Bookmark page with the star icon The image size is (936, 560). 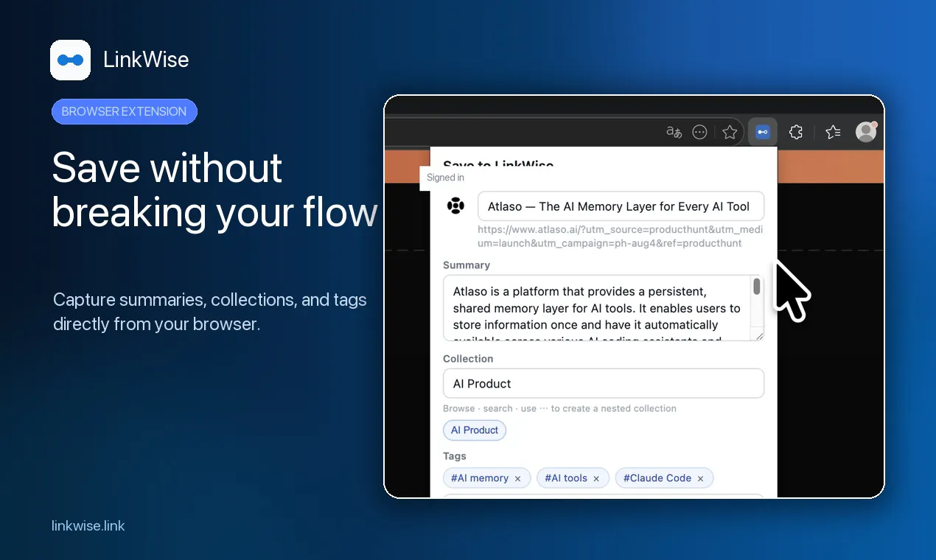click(x=730, y=132)
